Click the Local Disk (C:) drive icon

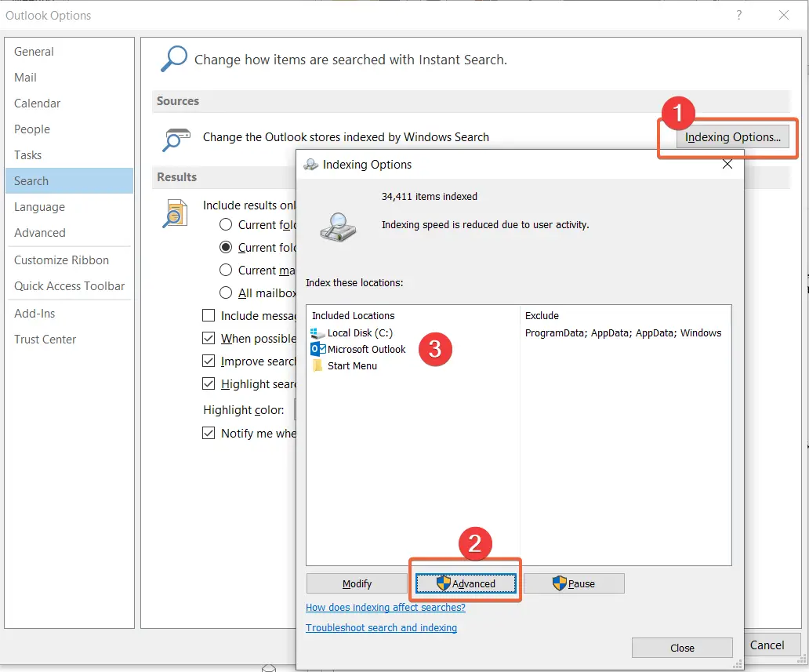317,333
